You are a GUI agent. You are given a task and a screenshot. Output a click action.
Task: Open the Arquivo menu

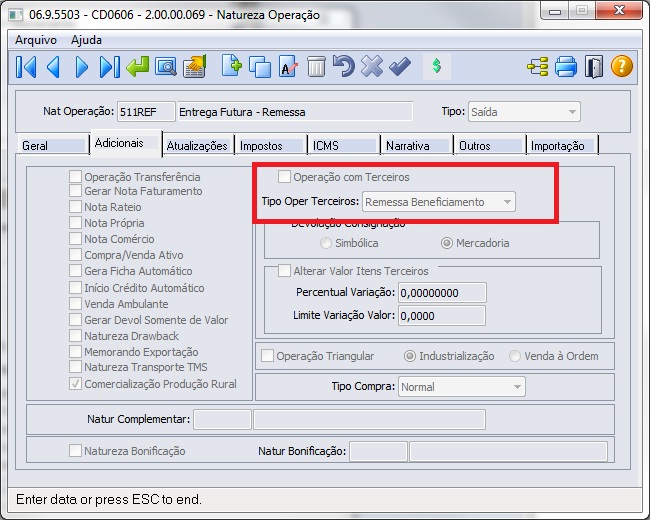point(36,40)
